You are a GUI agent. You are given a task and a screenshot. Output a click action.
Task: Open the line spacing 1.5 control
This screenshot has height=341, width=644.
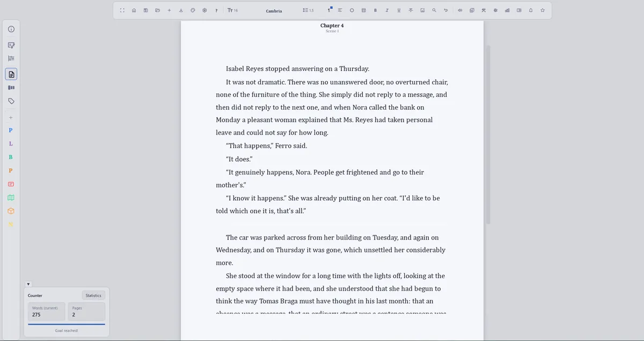[x=308, y=10]
